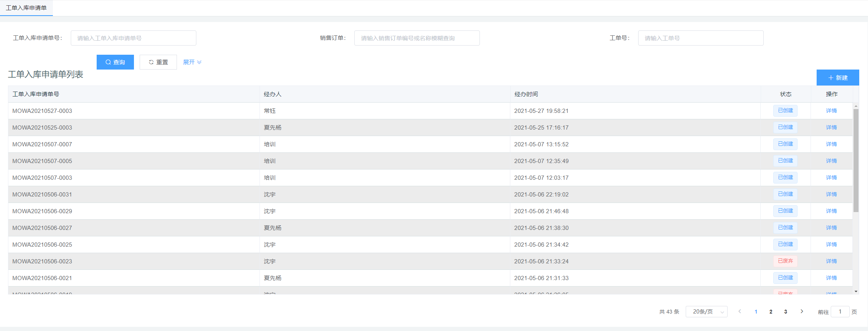Go to page 2 in pagination
This screenshot has height=331, width=868.
click(771, 312)
